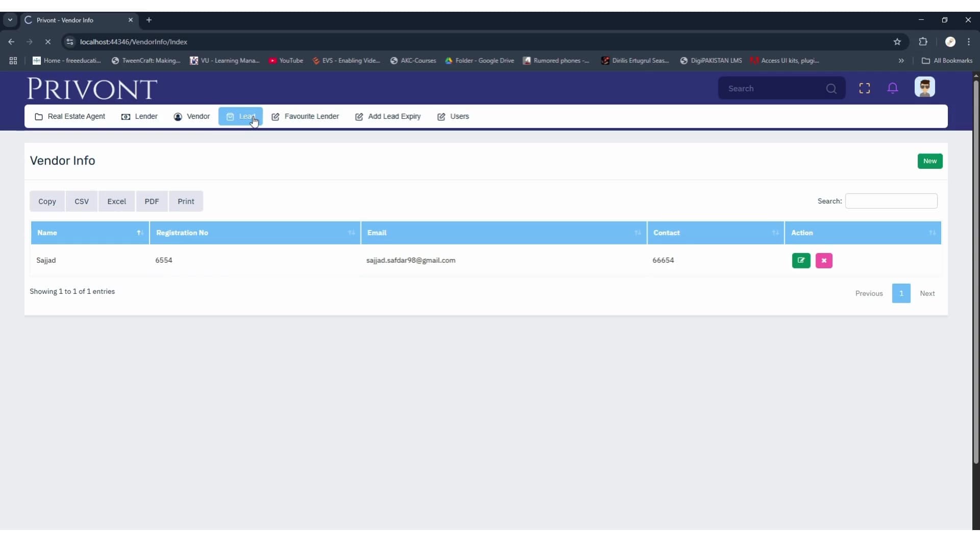This screenshot has width=980, height=551.
Task: Toggle the fullscreen icon in header
Action: click(x=864, y=88)
